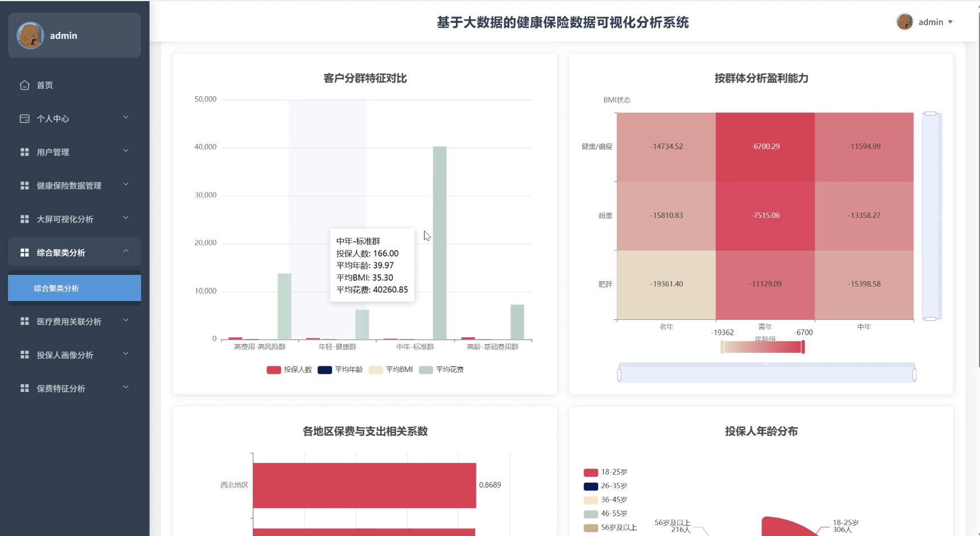
Task: Click the 投保人年龄分布 chart title
Action: pyautogui.click(x=761, y=431)
